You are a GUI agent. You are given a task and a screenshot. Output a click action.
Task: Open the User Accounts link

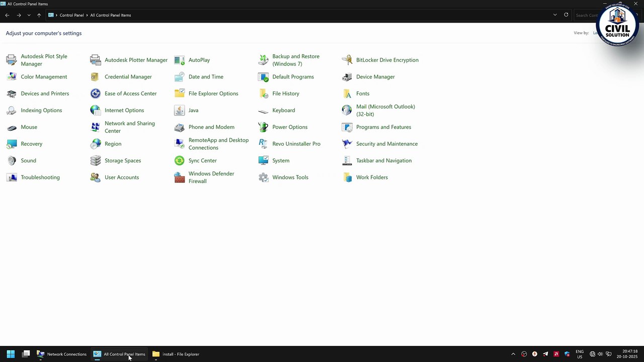click(x=122, y=177)
